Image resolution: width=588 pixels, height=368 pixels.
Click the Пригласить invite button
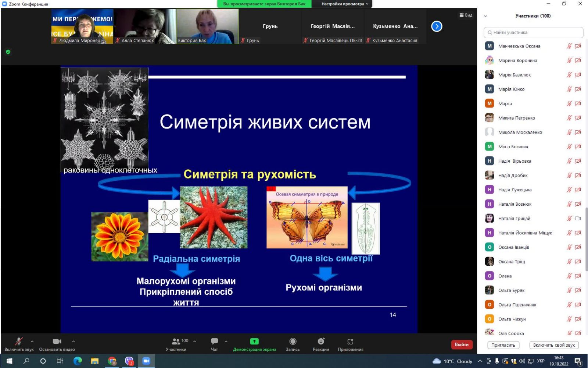click(x=503, y=345)
